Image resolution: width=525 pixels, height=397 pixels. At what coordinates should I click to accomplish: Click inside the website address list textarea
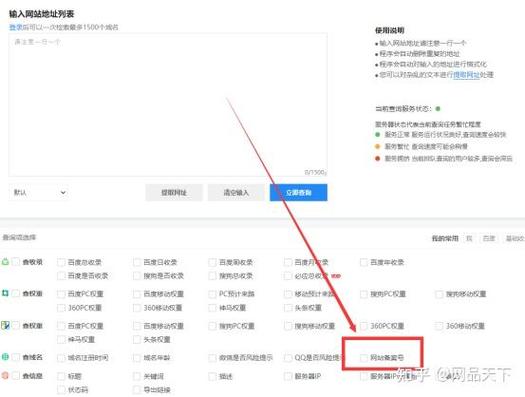pos(168,105)
